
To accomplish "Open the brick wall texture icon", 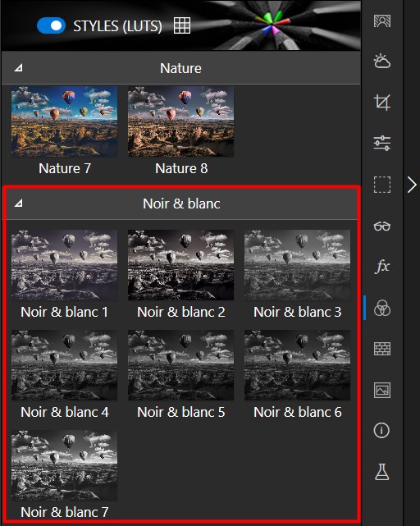I will click(382, 349).
